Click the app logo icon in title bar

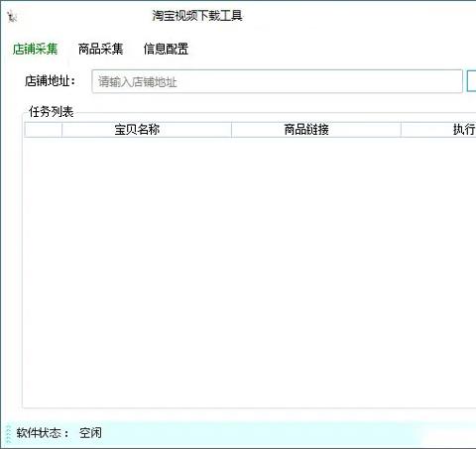click(12, 16)
